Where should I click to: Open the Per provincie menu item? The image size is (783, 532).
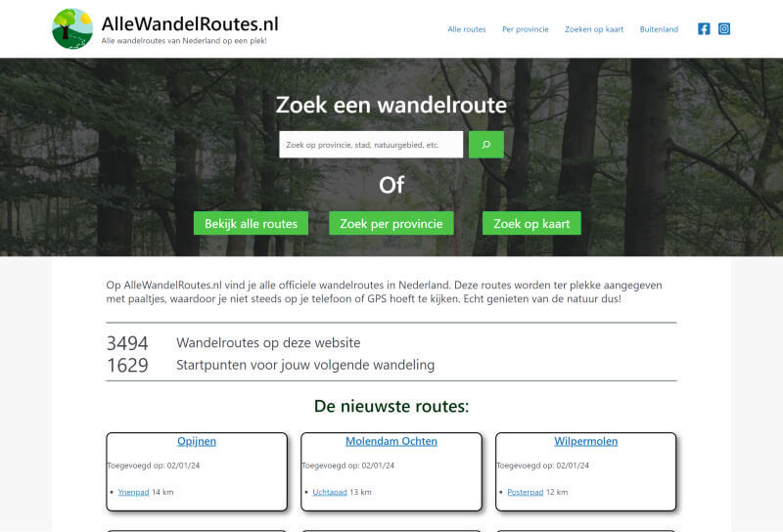[526, 29]
